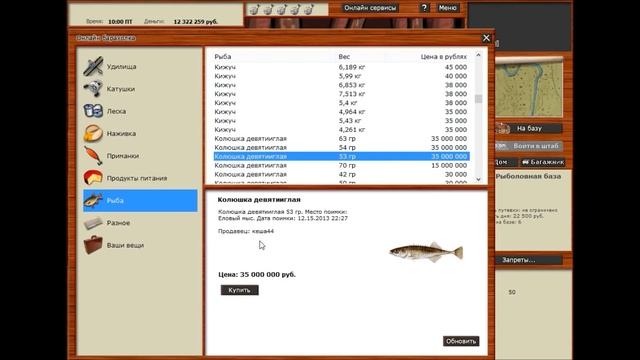Click the 12 322 259 руб. balance

(196, 22)
